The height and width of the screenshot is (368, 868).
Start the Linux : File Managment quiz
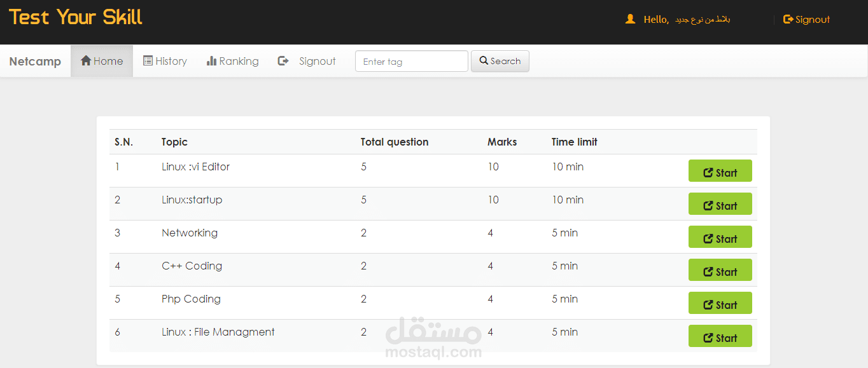pyautogui.click(x=720, y=336)
